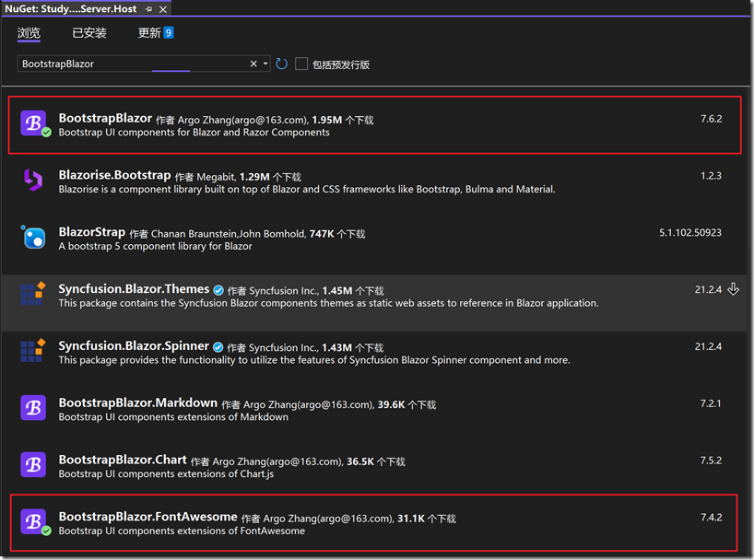Click version 5.1.102.50923 of BlazorStrap
754x560 pixels.
tap(690, 233)
